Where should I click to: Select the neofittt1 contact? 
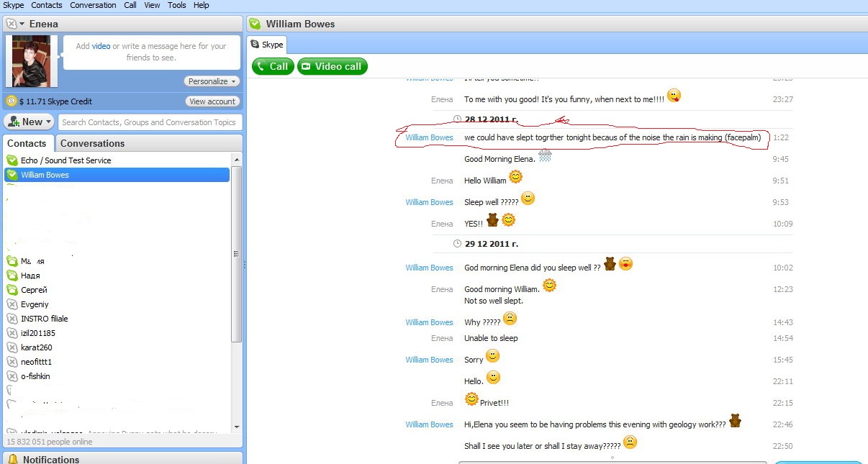click(117, 362)
